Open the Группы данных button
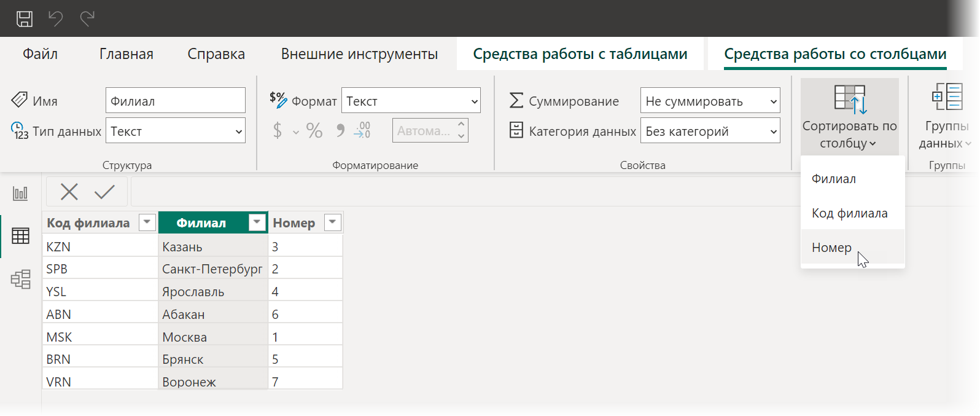 click(x=946, y=117)
